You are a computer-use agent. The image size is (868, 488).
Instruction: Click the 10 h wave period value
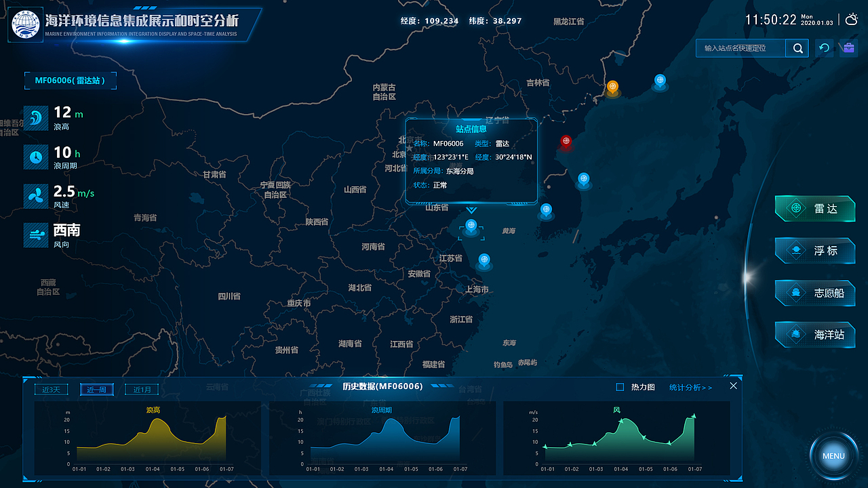(67, 152)
